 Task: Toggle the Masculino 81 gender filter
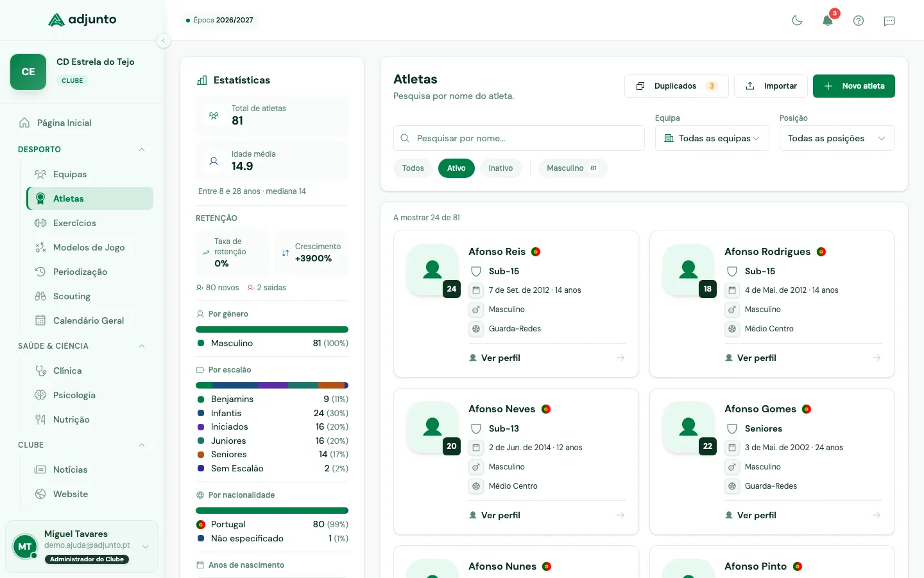point(573,168)
